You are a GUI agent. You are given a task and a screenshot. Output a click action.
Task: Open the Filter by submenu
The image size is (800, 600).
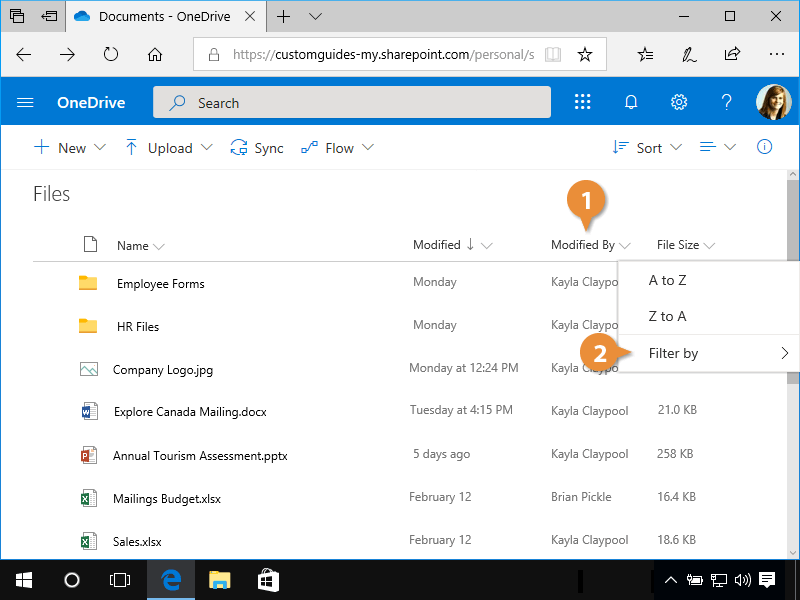pos(709,353)
